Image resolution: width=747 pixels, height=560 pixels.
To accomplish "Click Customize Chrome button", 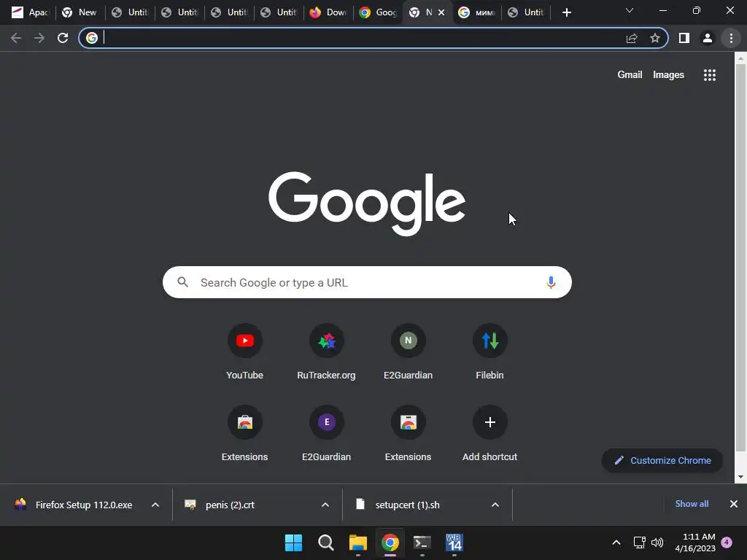I will point(662,461).
